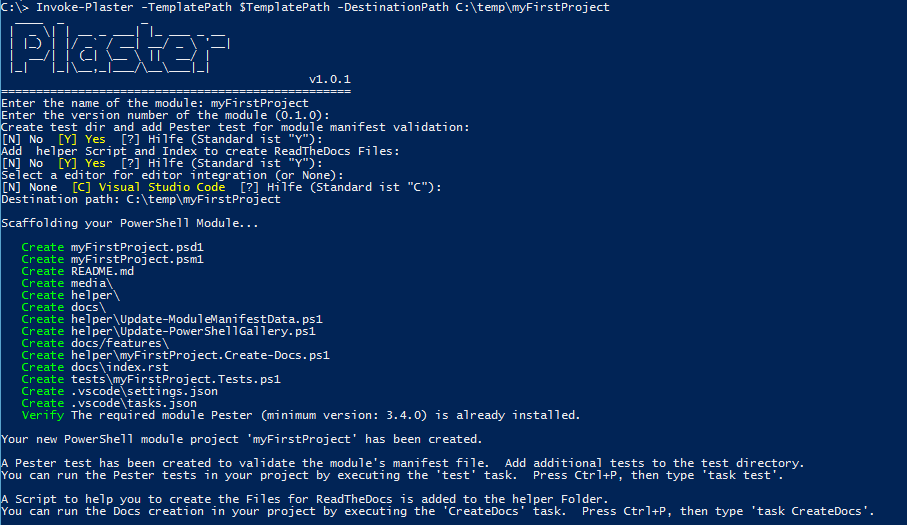Click the Plaster ASCII art logo

tap(118, 48)
